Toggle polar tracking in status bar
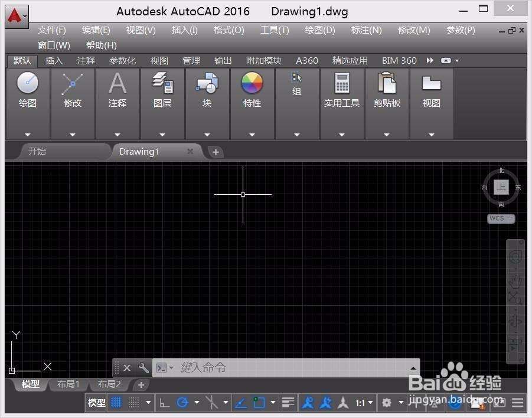 point(182,403)
